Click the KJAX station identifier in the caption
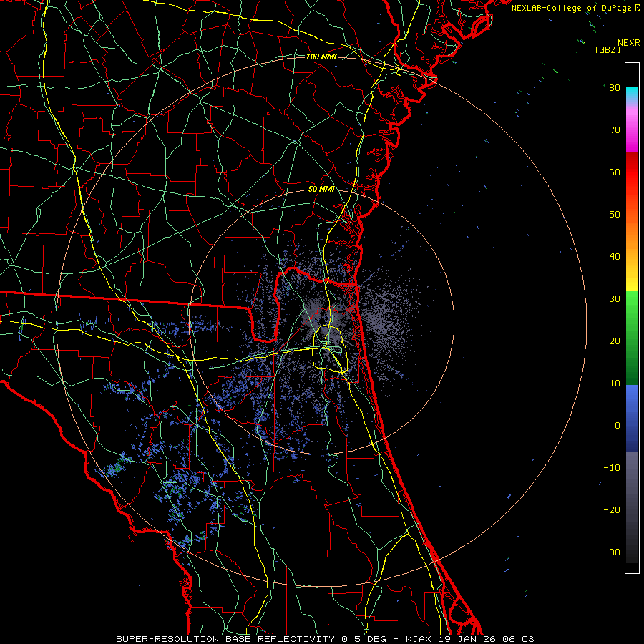 point(419,639)
